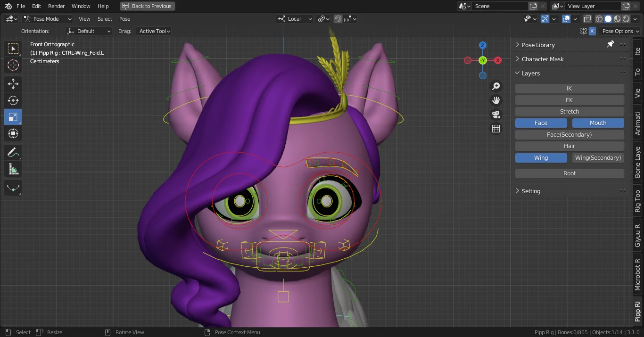This screenshot has height=337, width=644.
Task: Enable the IK layer button
Action: (x=569, y=88)
